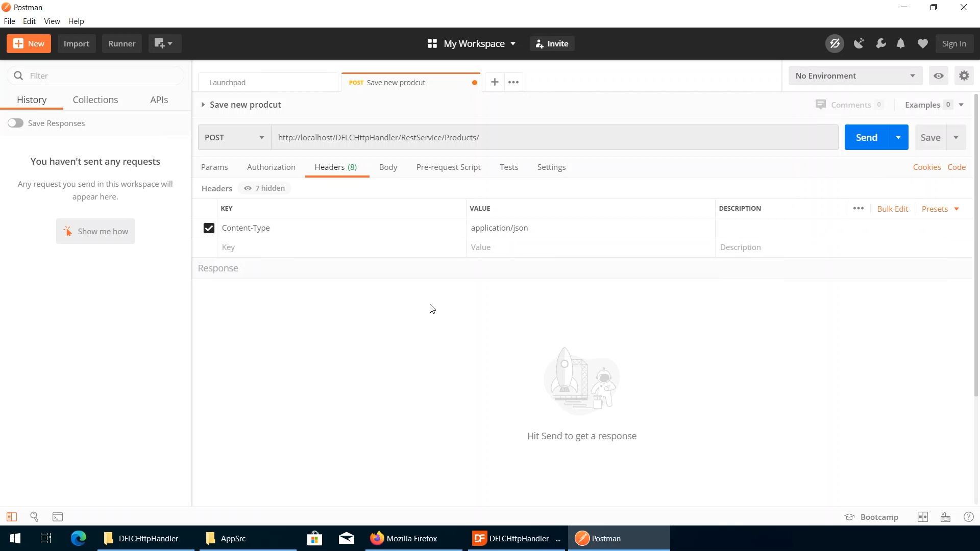Open the wrench settings icon in header
This screenshot has width=980, height=551.
point(880,44)
